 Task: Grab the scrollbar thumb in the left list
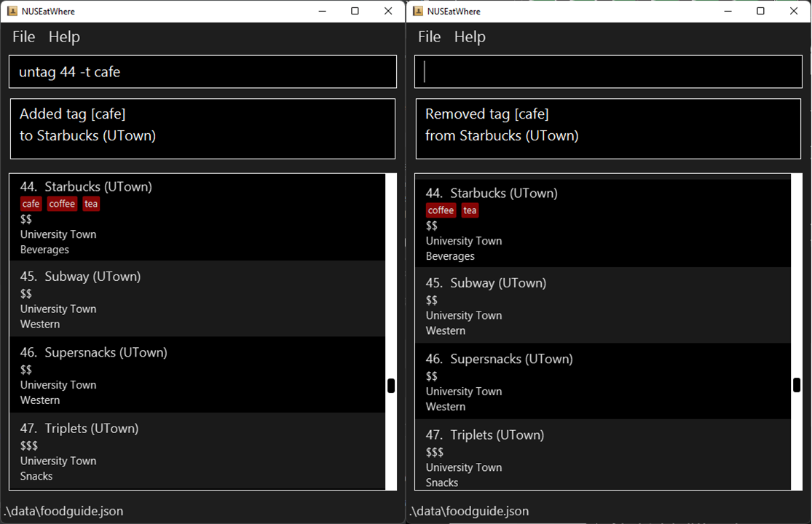pyautogui.click(x=391, y=386)
